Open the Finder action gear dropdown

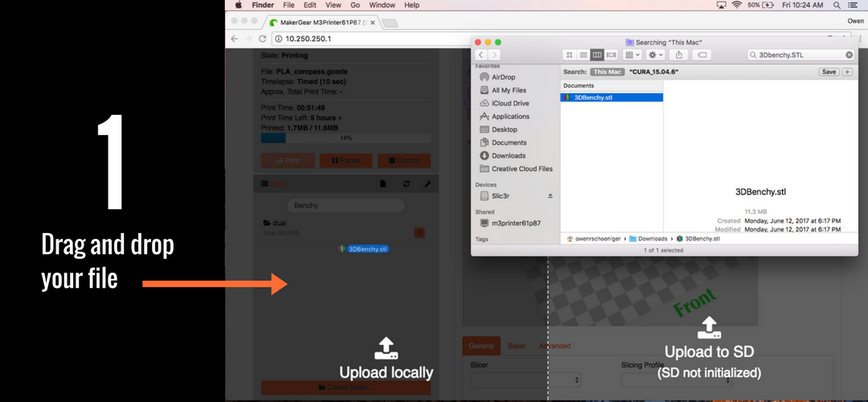point(656,55)
